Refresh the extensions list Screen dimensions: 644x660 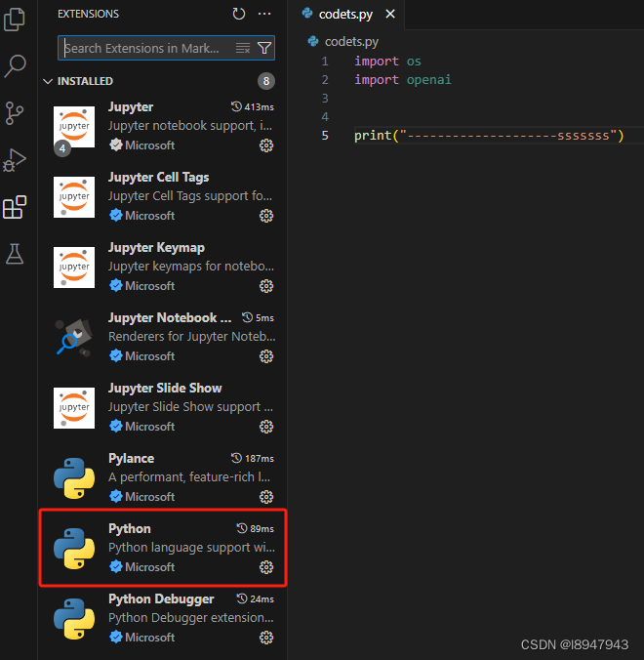(x=238, y=14)
